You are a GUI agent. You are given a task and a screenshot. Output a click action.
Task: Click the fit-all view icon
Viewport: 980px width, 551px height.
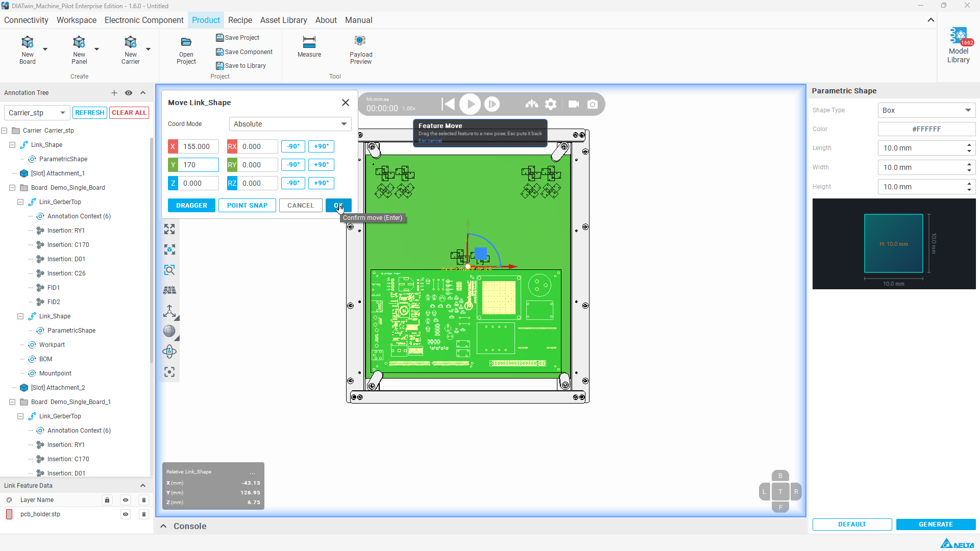click(x=169, y=229)
